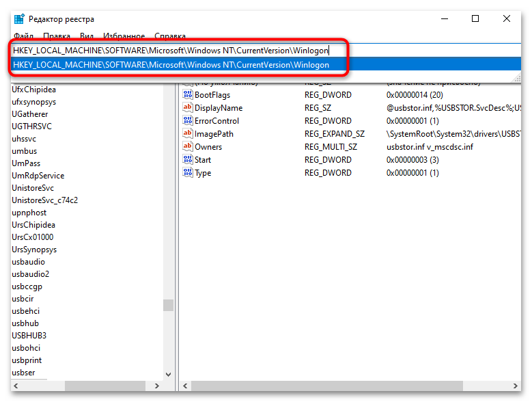532x402 pixels.
Task: Click the tree pane scroll left arrow
Action: click(16, 386)
